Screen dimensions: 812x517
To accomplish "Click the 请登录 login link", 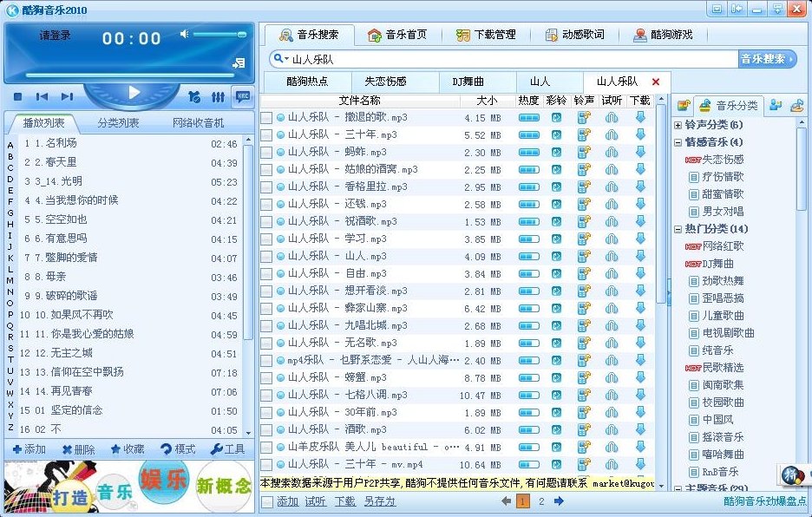I will [56, 36].
